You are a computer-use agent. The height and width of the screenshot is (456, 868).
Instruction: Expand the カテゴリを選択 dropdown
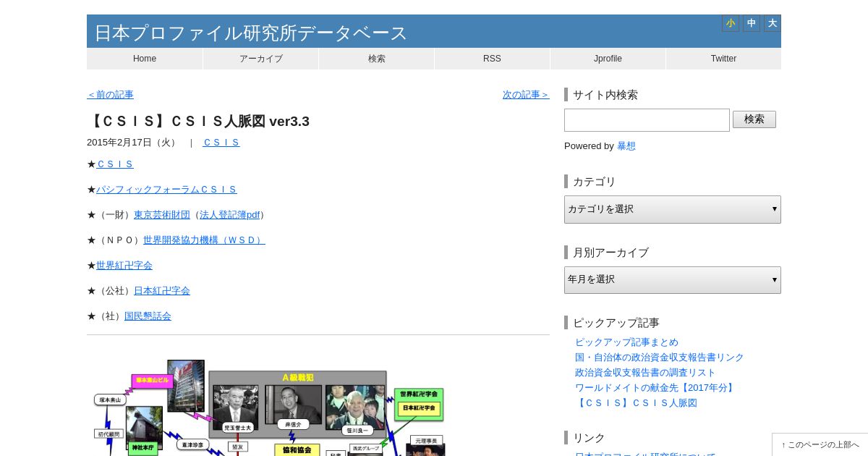[673, 209]
